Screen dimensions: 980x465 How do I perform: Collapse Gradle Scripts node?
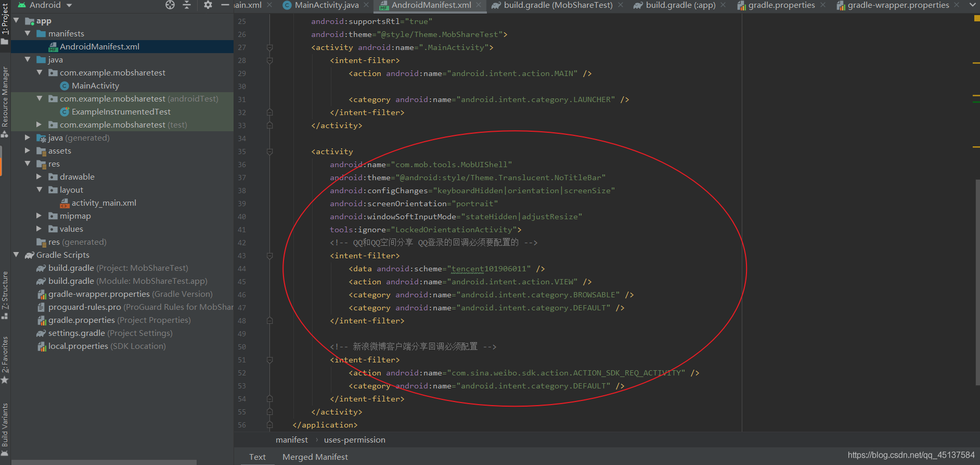tap(16, 255)
